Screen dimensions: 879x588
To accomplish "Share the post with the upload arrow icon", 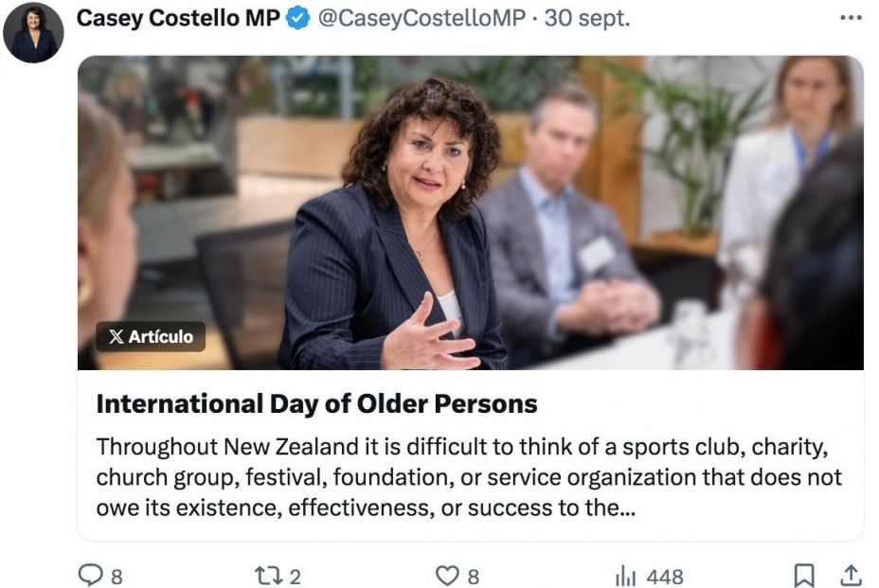I will tap(851, 575).
